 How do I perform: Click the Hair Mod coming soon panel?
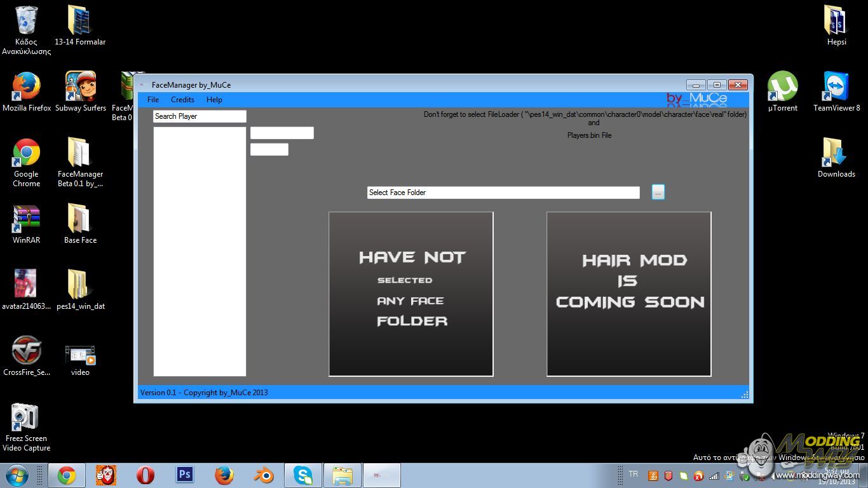(628, 294)
